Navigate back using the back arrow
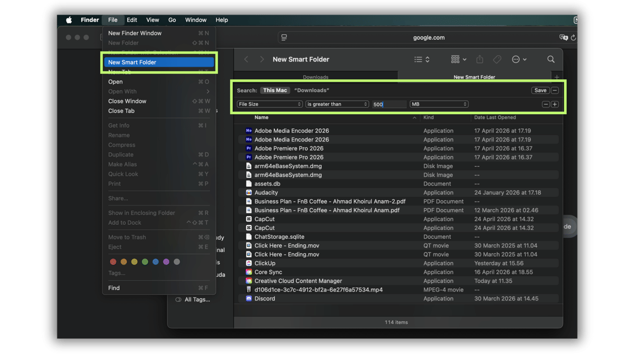The height and width of the screenshot is (364, 626). click(x=246, y=59)
